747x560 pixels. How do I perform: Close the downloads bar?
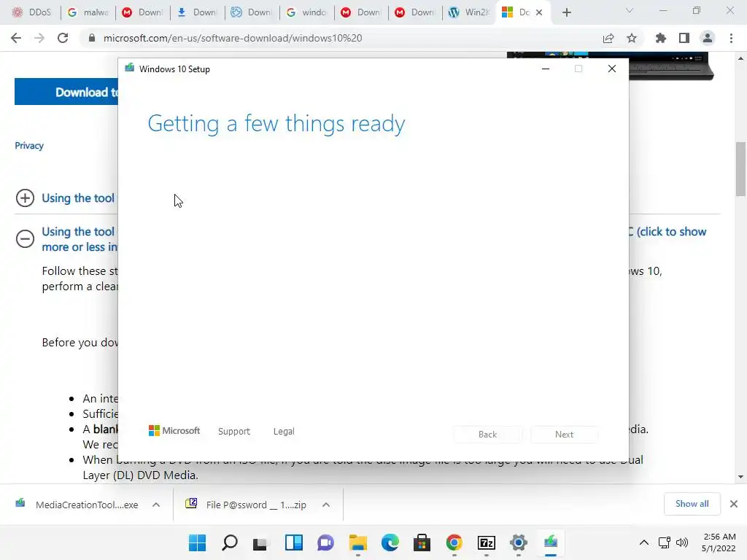(734, 504)
